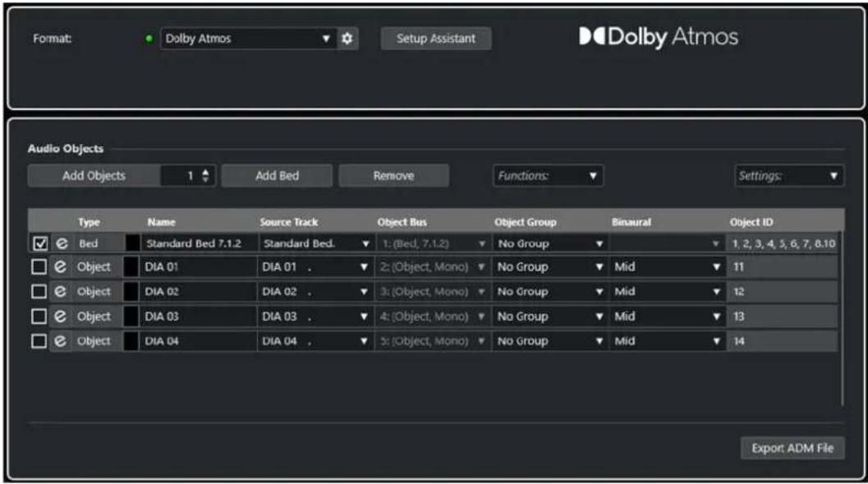Click the Add Objects count stepper arrows

point(205,176)
